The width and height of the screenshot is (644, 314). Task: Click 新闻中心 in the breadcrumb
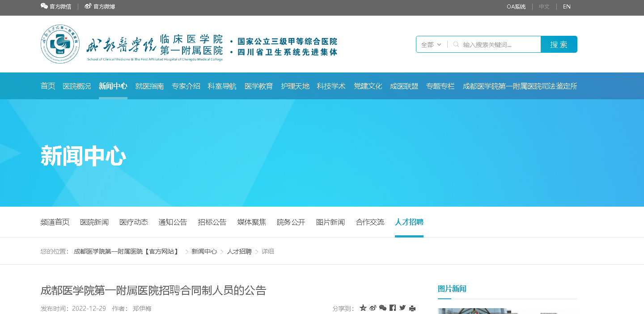(x=204, y=251)
